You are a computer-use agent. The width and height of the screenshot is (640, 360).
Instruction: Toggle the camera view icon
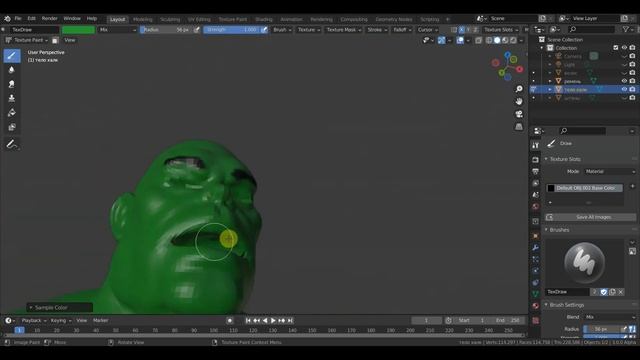[519, 114]
